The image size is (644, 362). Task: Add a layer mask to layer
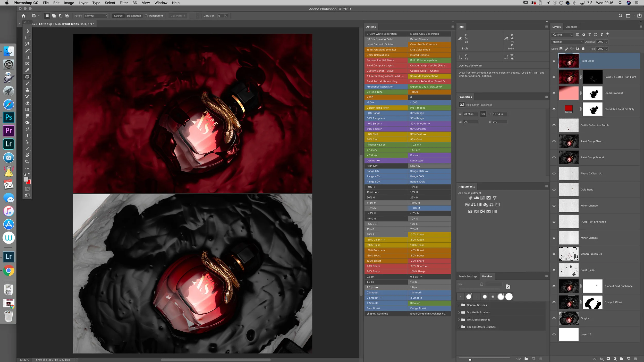pos(608,359)
